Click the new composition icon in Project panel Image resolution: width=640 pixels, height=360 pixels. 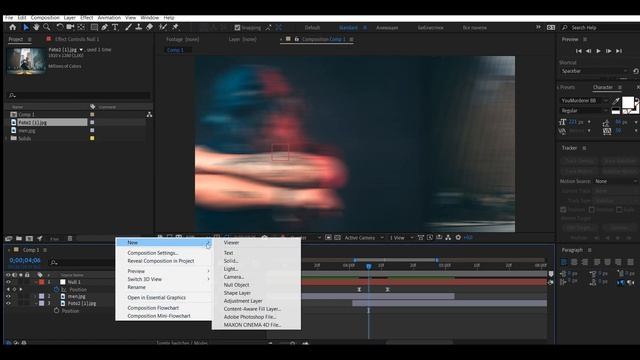click(29, 238)
